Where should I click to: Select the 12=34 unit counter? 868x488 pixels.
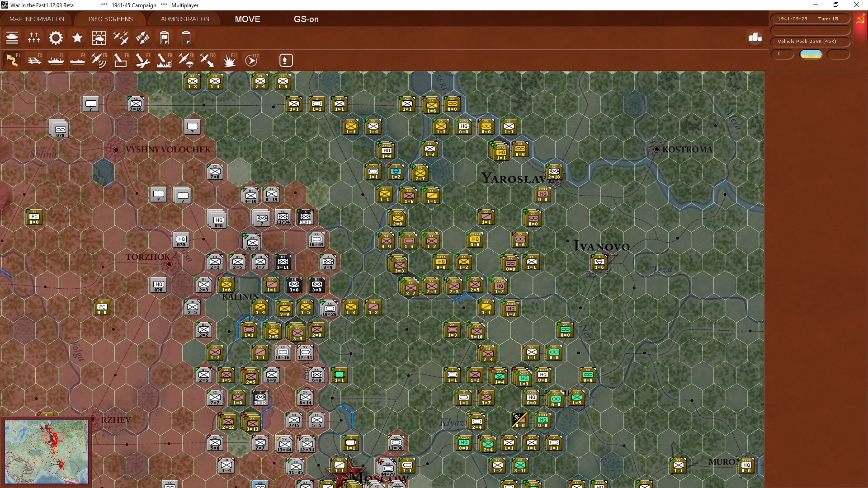307,444
